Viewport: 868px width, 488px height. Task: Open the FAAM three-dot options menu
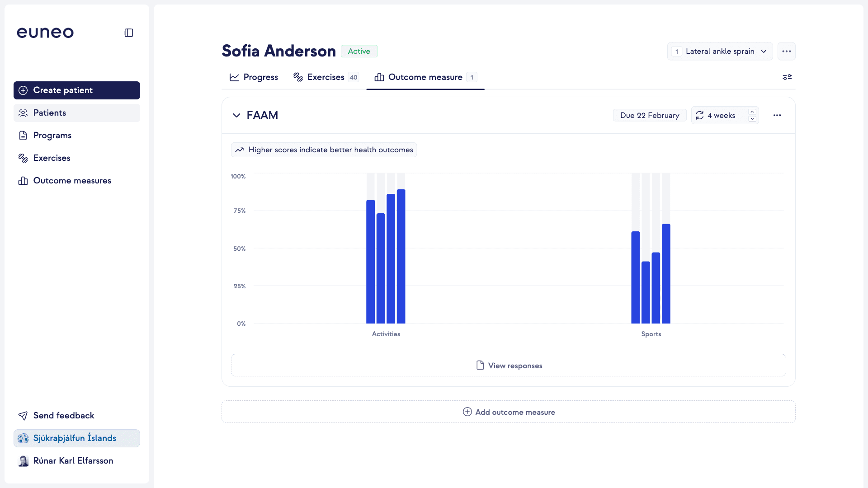(777, 115)
